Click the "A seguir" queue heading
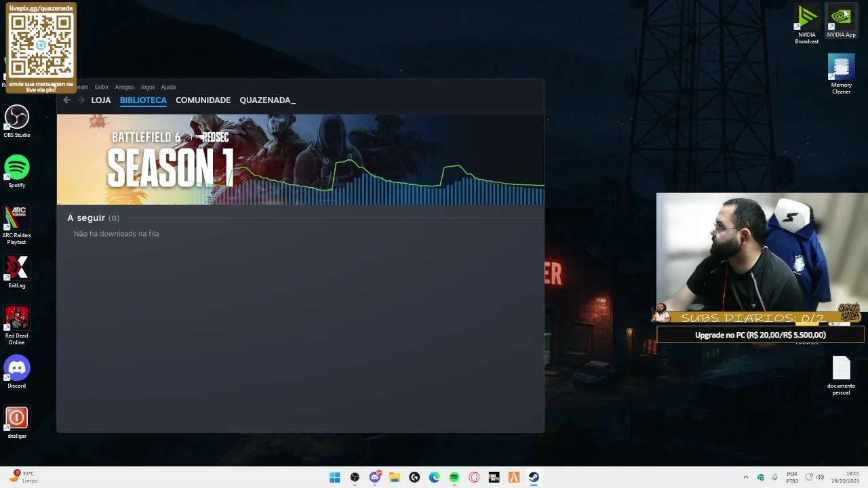868x488 pixels. (x=93, y=218)
